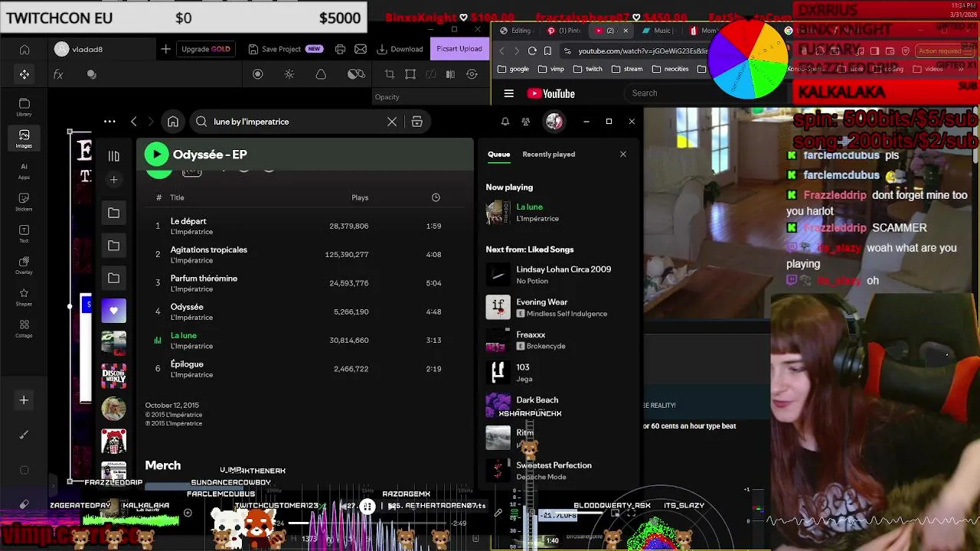The width and height of the screenshot is (980, 551).
Task: Open the Stickers panel
Action: (24, 202)
